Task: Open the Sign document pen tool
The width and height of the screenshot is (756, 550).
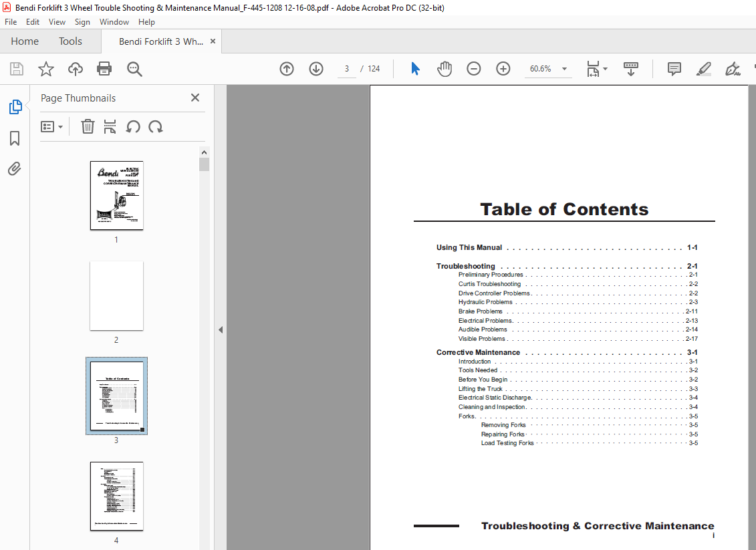Action: click(x=733, y=69)
